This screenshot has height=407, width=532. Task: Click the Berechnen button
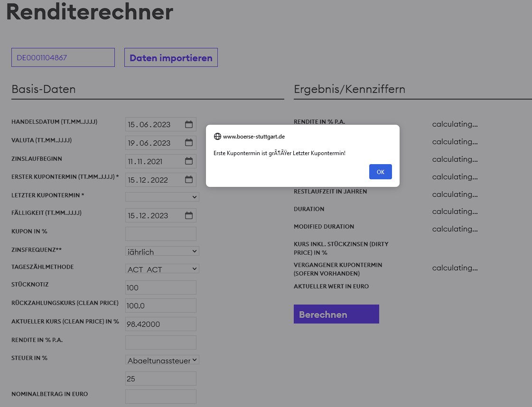coord(336,314)
